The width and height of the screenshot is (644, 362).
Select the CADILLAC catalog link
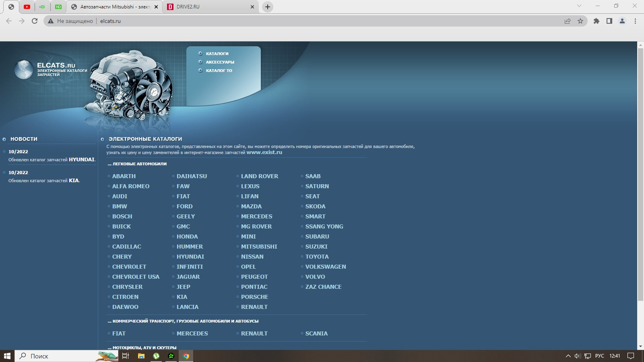click(127, 247)
